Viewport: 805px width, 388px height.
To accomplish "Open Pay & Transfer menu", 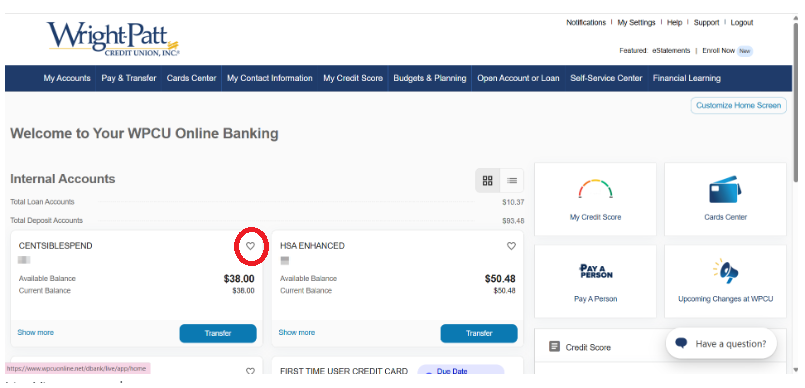I will (129, 78).
